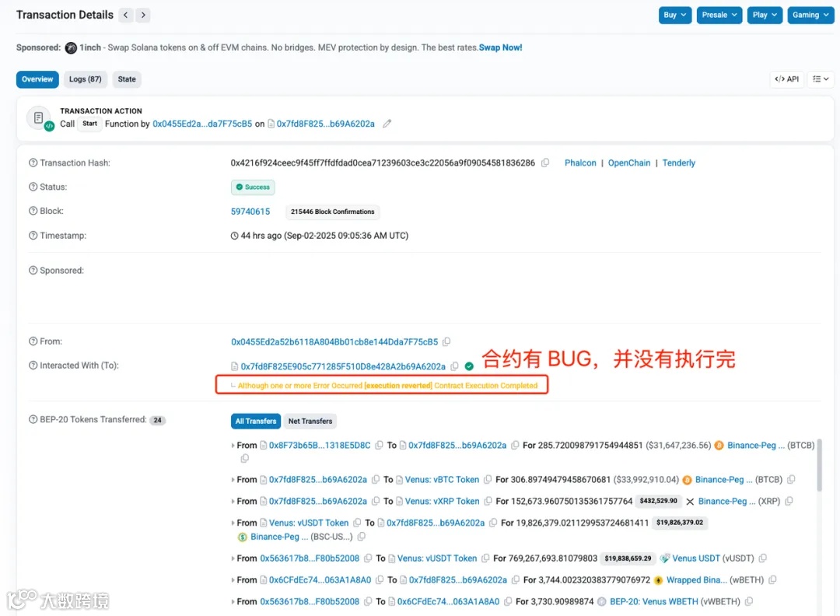The height and width of the screenshot is (616, 840).
Task: Copy the Venus: vXRP Token address
Action: click(x=488, y=502)
